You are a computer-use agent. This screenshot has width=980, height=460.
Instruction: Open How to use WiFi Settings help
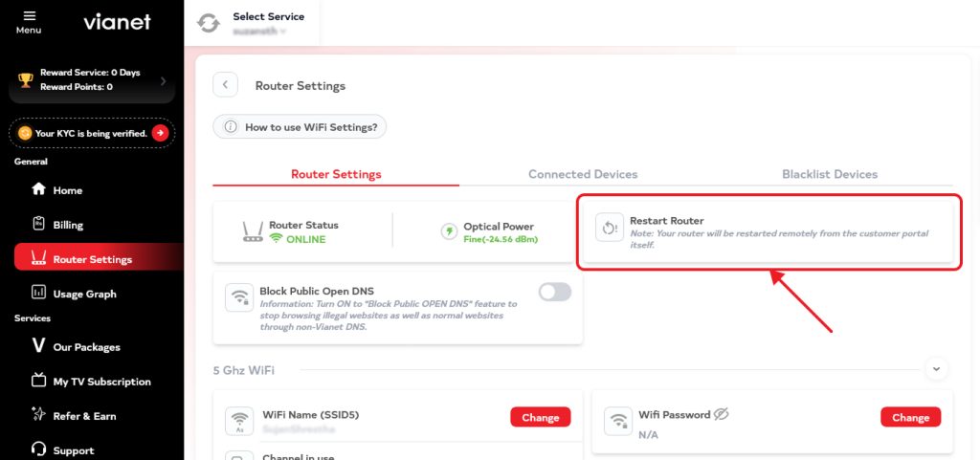(300, 126)
